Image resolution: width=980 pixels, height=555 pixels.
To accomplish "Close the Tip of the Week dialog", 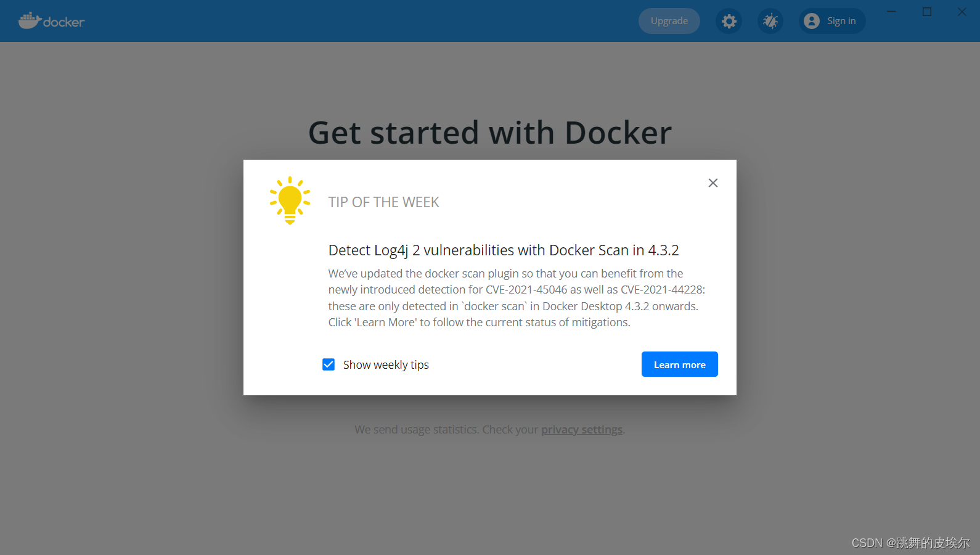I will click(713, 183).
